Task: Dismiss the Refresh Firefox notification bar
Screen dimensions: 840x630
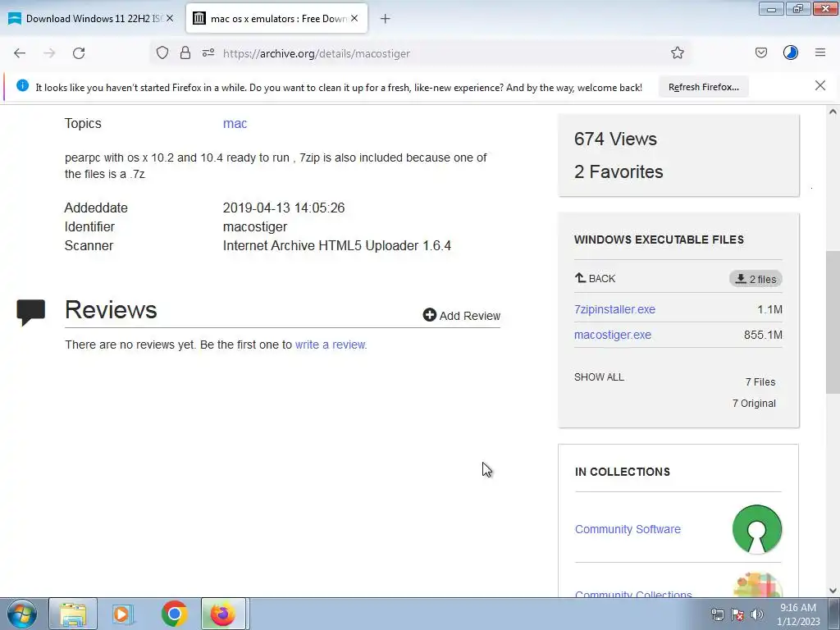Action: coord(820,85)
